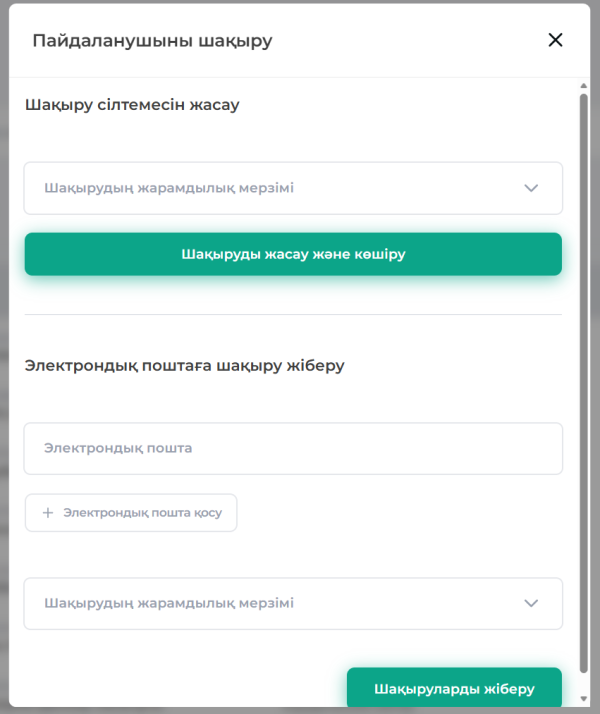This screenshot has height=714, width=600.
Task: Click the vertical scrollbar thumb of the dialog
Action: click(584, 383)
